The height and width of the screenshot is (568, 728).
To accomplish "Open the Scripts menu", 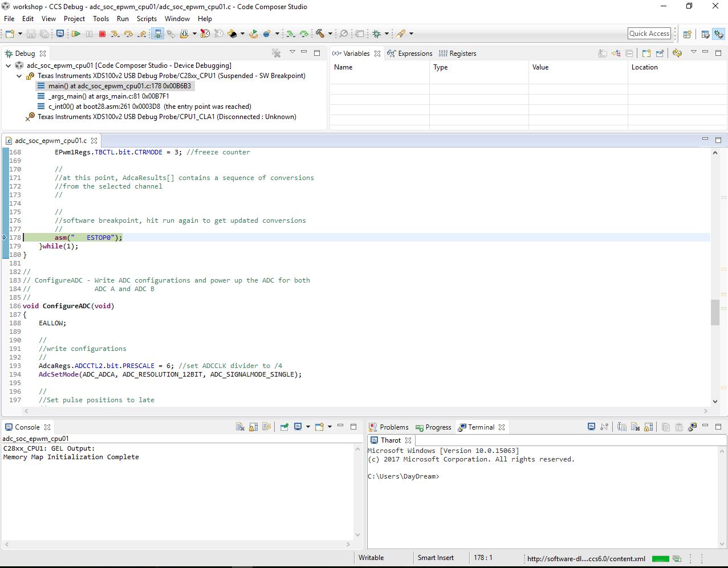I will pyautogui.click(x=147, y=18).
